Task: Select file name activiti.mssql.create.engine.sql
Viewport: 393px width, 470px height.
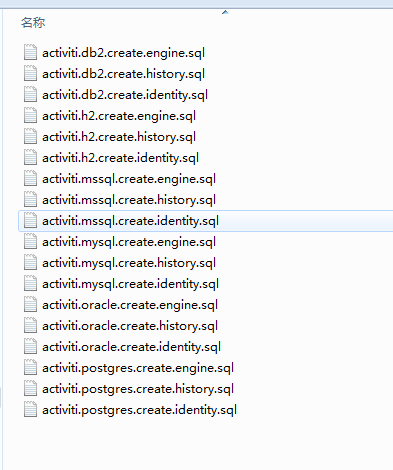Action: pyautogui.click(x=129, y=179)
